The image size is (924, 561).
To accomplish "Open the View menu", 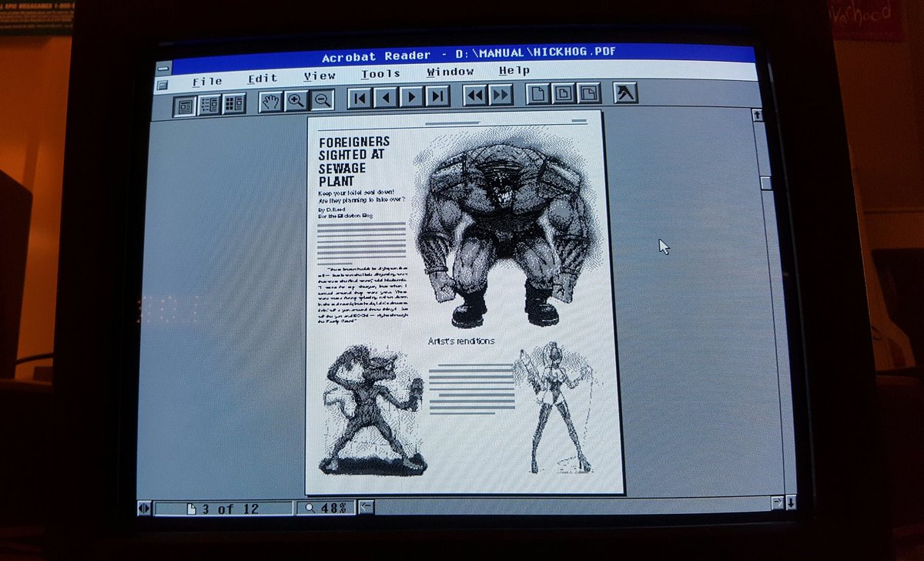I will click(319, 76).
